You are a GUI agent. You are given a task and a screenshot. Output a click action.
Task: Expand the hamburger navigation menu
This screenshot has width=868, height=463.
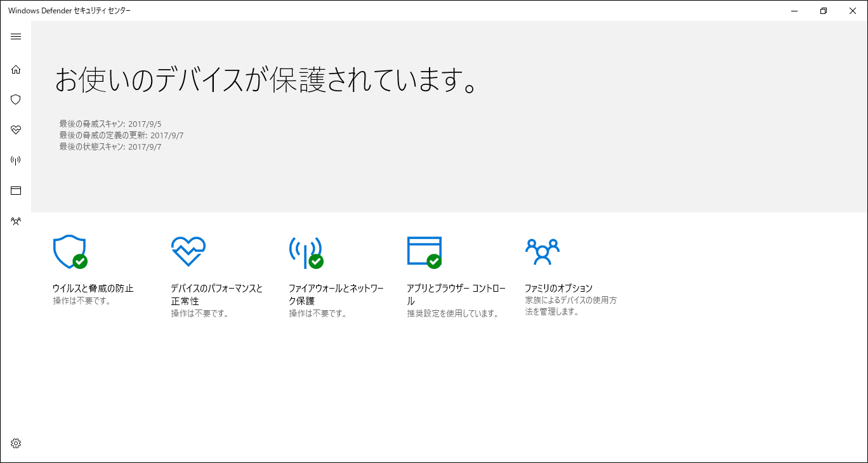[x=16, y=37]
